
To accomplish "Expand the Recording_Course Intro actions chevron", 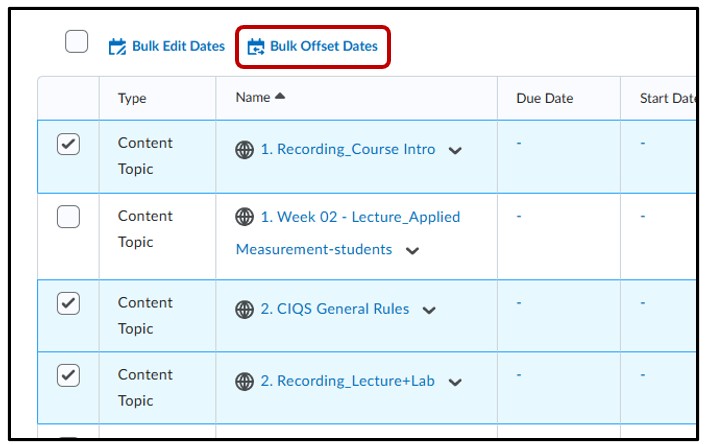I will (x=455, y=151).
